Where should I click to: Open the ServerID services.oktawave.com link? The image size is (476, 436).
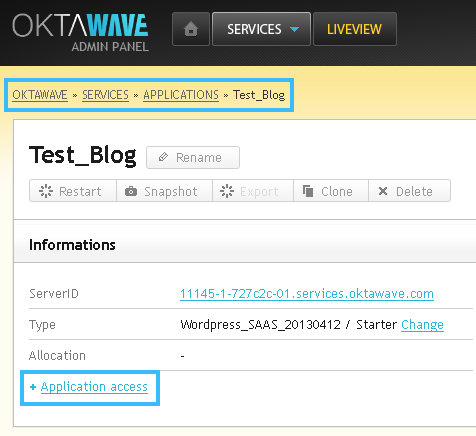[x=307, y=294]
